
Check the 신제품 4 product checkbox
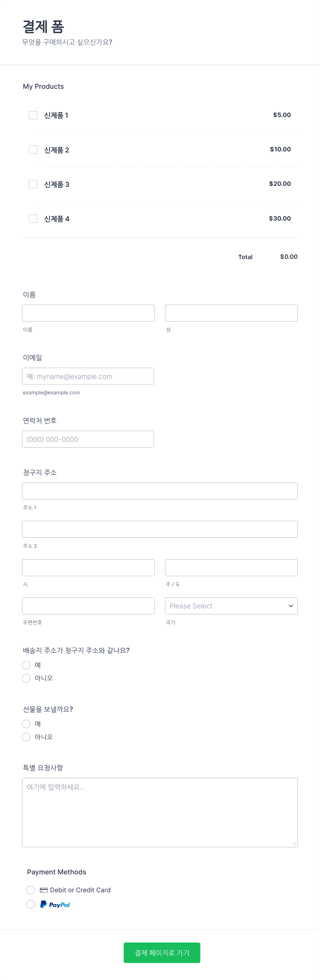pos(33,219)
